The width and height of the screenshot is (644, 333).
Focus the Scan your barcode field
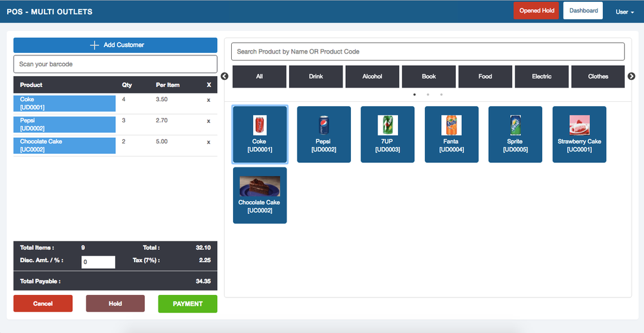pyautogui.click(x=115, y=64)
